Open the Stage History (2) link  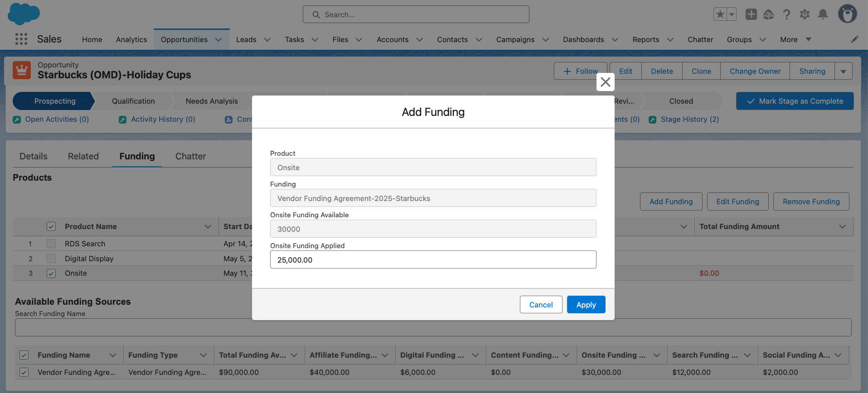(690, 120)
